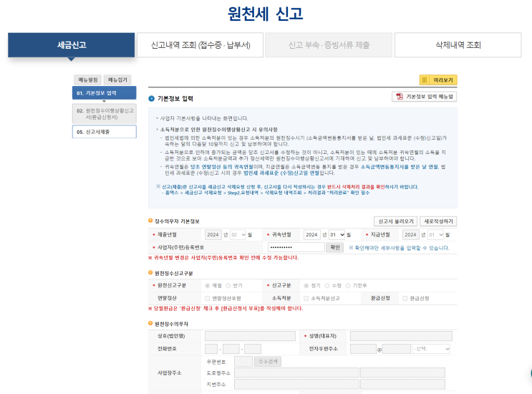Click the orange bullet beside 원천징수의무자
The width and height of the screenshot is (532, 394).
(x=150, y=323)
